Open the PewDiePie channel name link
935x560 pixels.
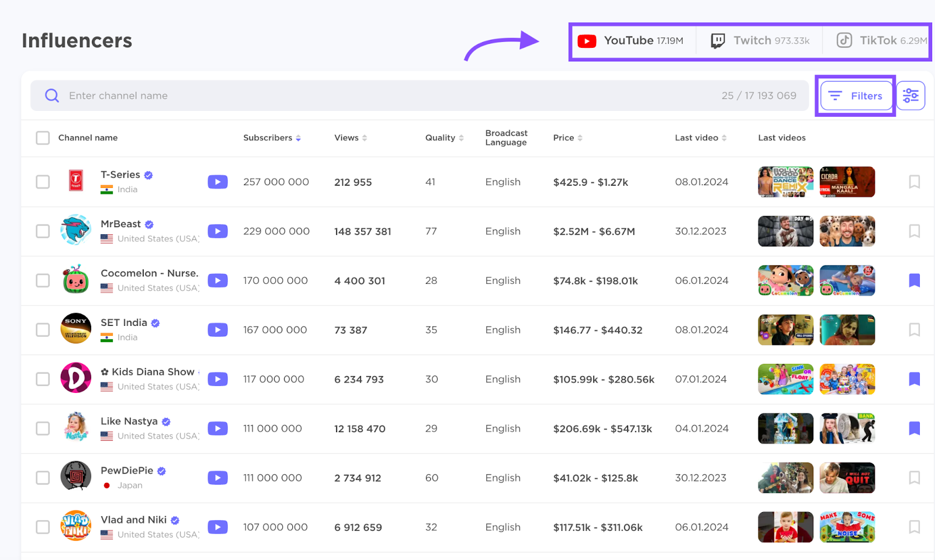click(x=127, y=471)
